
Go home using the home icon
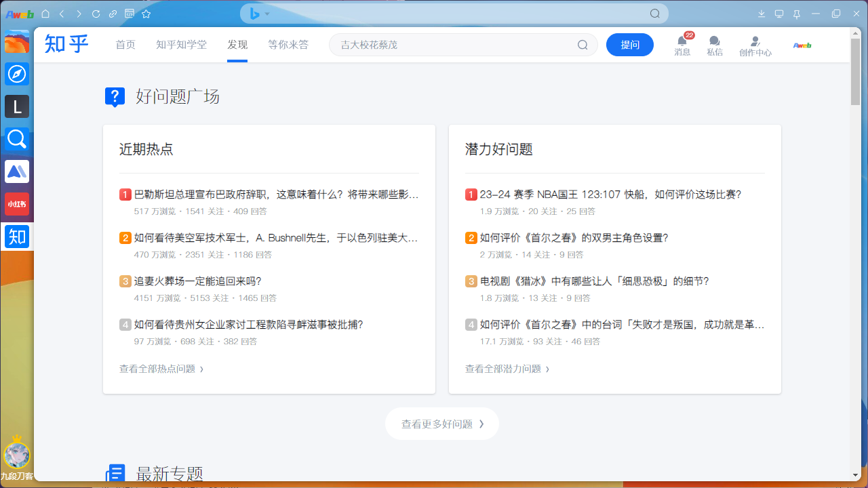(45, 13)
